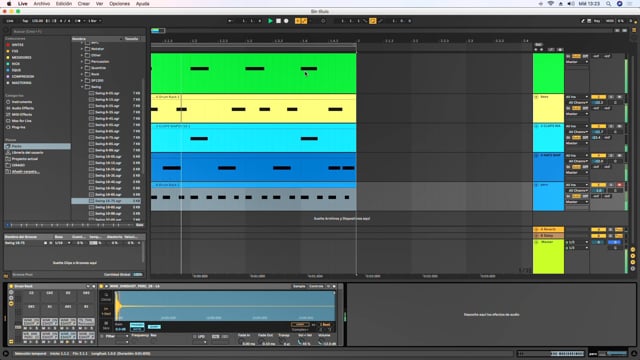Open the Master output dropdown on the green track
This screenshot has width=640, height=360.
[577, 62]
